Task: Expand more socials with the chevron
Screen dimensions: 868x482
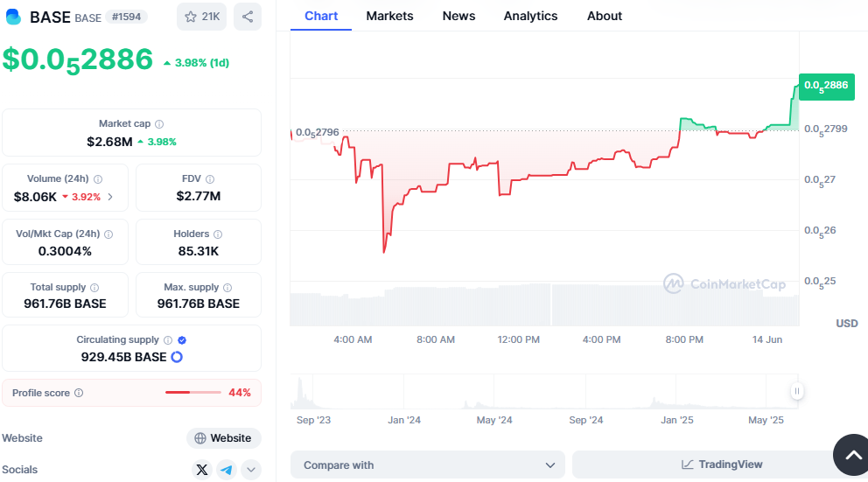Action: point(251,470)
